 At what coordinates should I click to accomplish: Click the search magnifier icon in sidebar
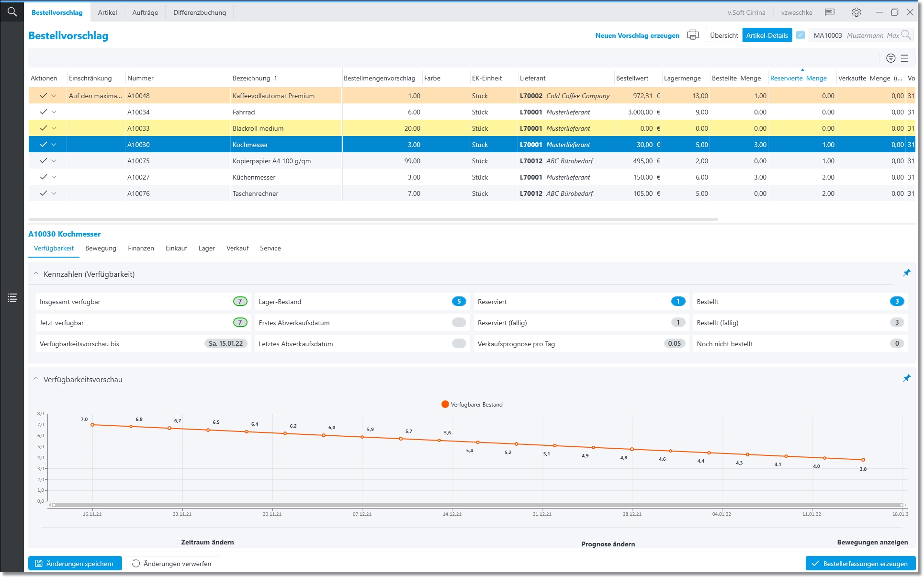click(x=12, y=11)
